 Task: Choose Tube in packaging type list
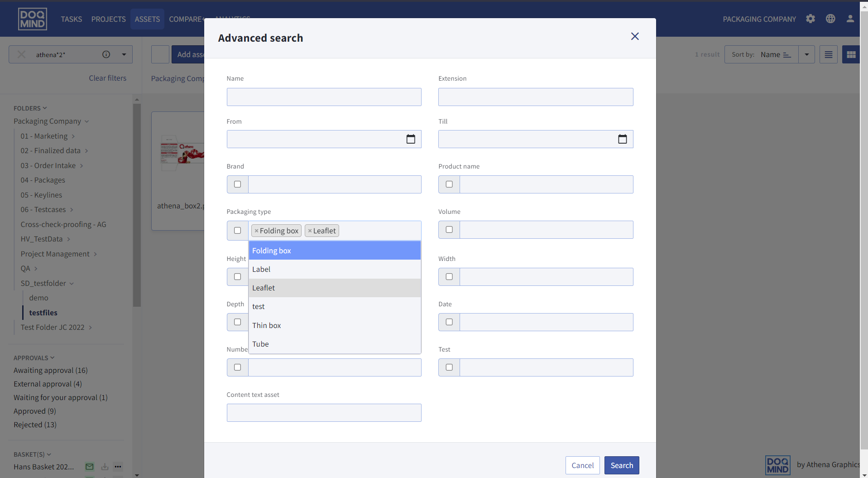click(x=260, y=344)
